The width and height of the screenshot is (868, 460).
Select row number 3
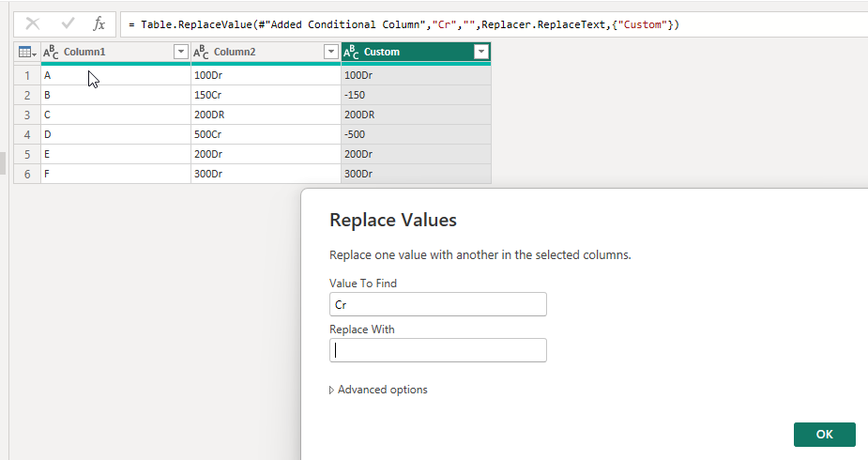27,115
